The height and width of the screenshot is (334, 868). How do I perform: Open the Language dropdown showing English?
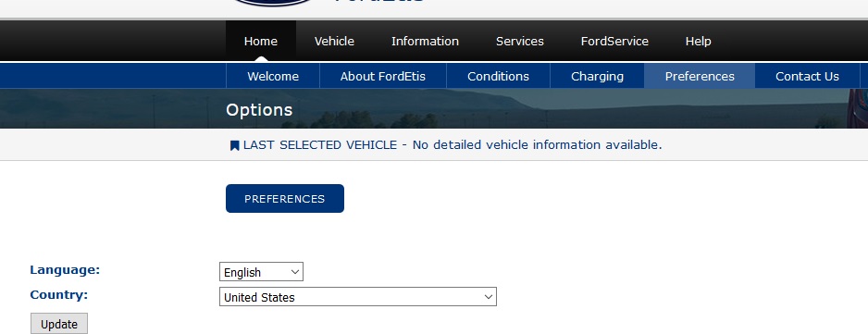click(261, 272)
